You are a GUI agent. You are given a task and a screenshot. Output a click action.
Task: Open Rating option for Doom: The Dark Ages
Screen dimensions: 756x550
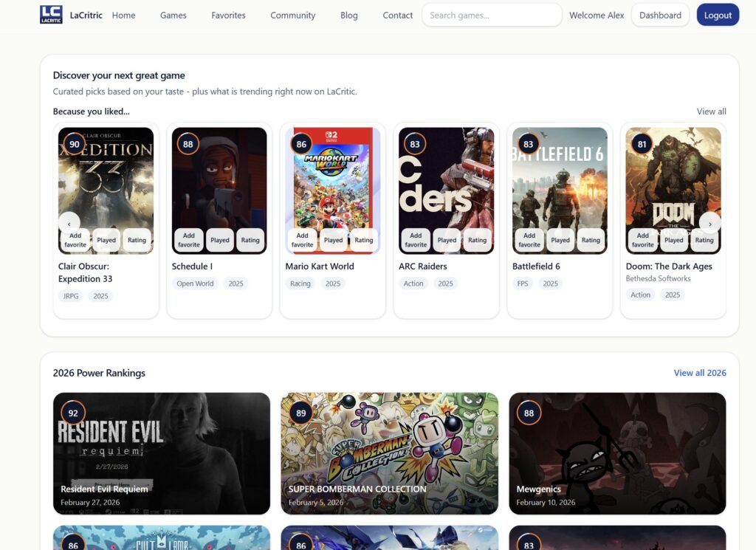click(x=704, y=240)
